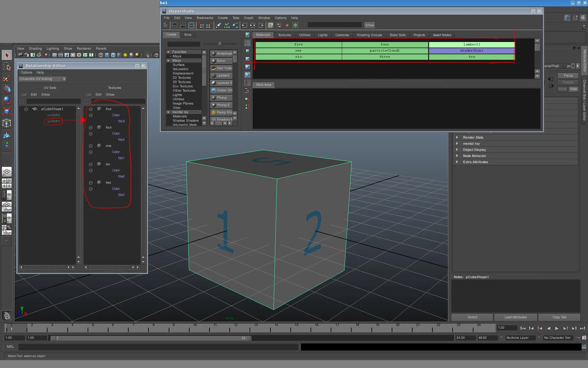Open viewport camera attributes icon
Viewport: 588px width, 368px height.
pos(27,55)
